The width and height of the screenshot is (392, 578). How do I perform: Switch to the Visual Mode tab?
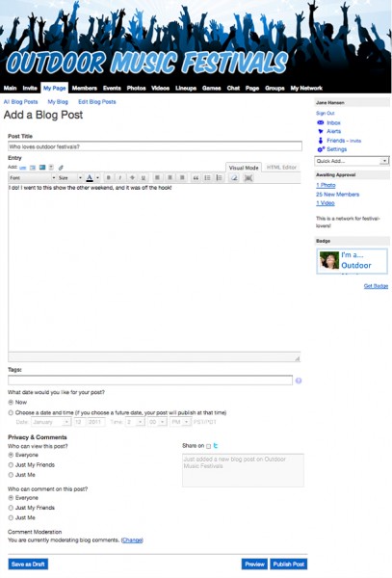(x=244, y=168)
